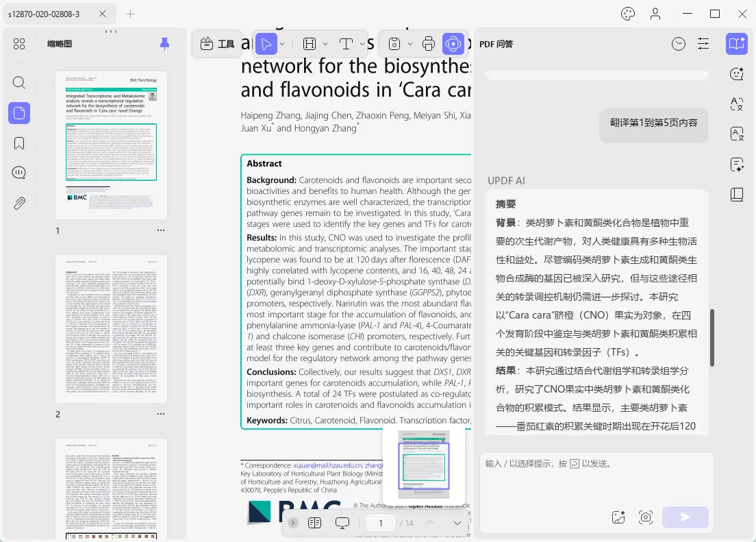The image size is (756, 542).
Task: Open chat history clock icon
Action: pos(679,44)
